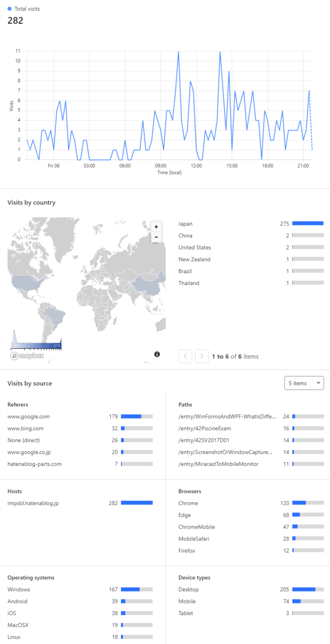Zoom out on the country map
The image size is (330, 644).
click(156, 237)
